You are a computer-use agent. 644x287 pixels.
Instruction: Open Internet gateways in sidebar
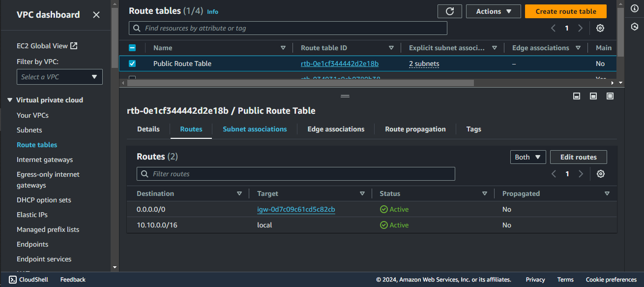(45, 159)
